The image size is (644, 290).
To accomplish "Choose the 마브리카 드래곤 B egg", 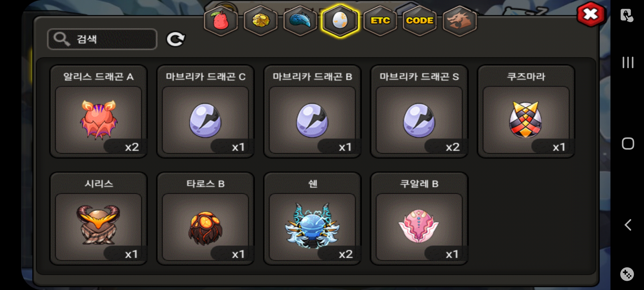I will click(x=312, y=111).
